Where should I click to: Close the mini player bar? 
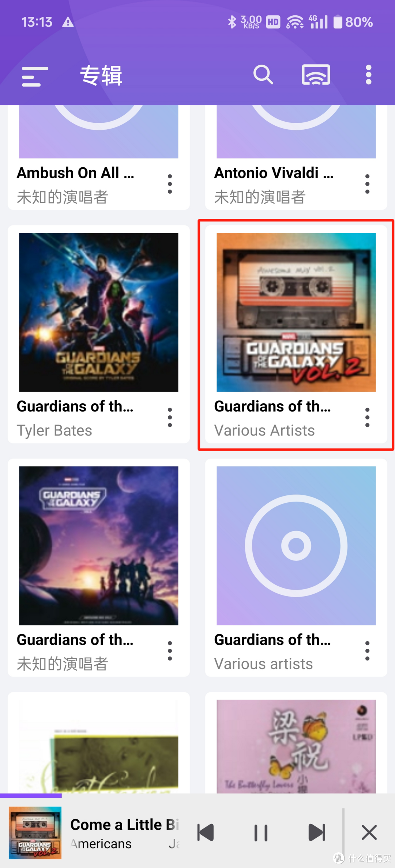(369, 833)
